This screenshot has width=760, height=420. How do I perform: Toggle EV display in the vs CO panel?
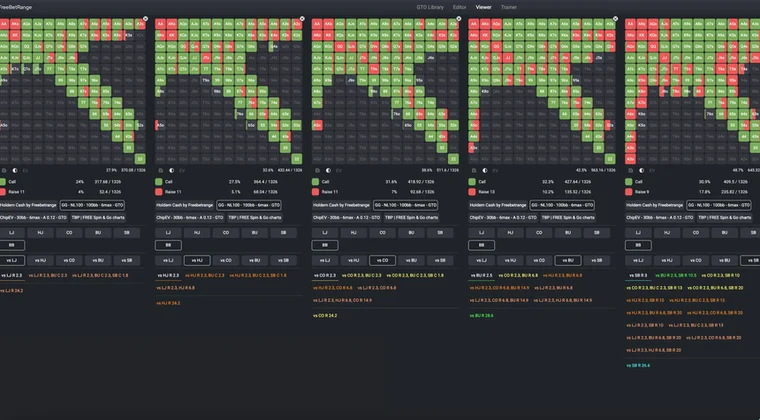[338, 171]
